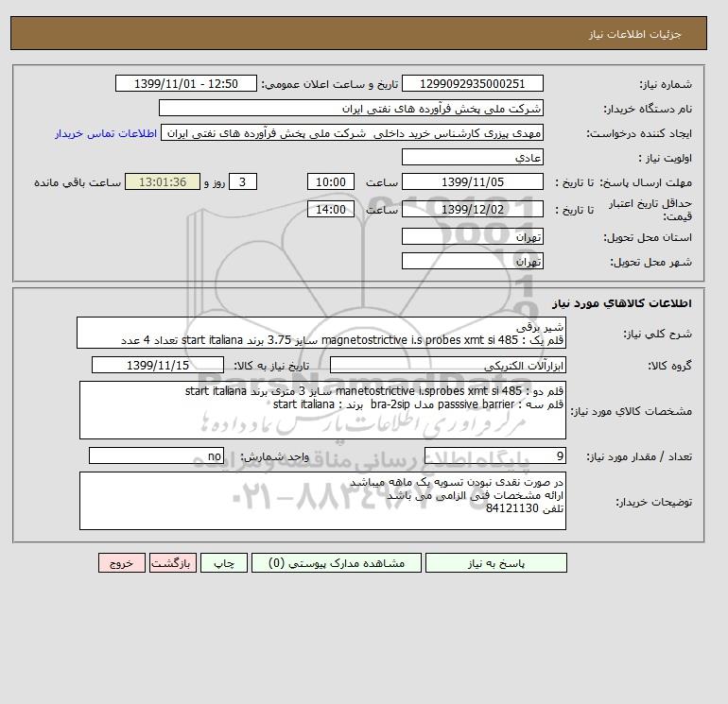Image resolution: width=728 pixels, height=704 pixels.
Task: Click remaining time countdown 13:01:36
Action: [163, 182]
